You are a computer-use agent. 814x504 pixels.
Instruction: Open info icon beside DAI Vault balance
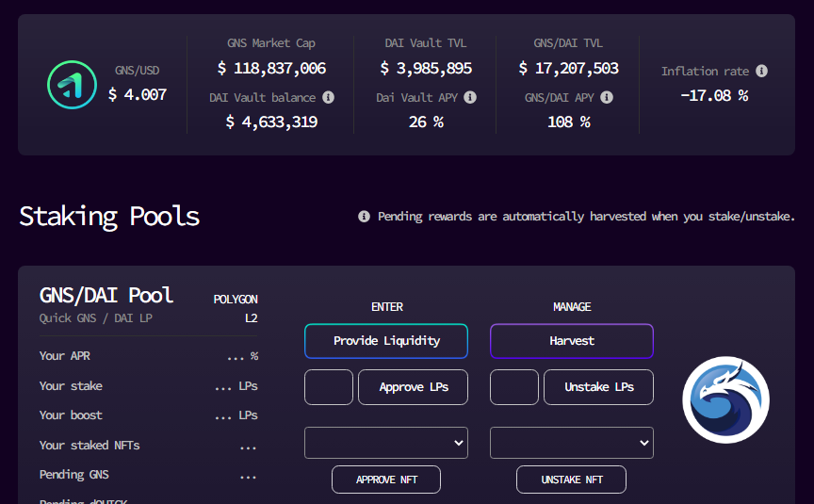pos(328,97)
